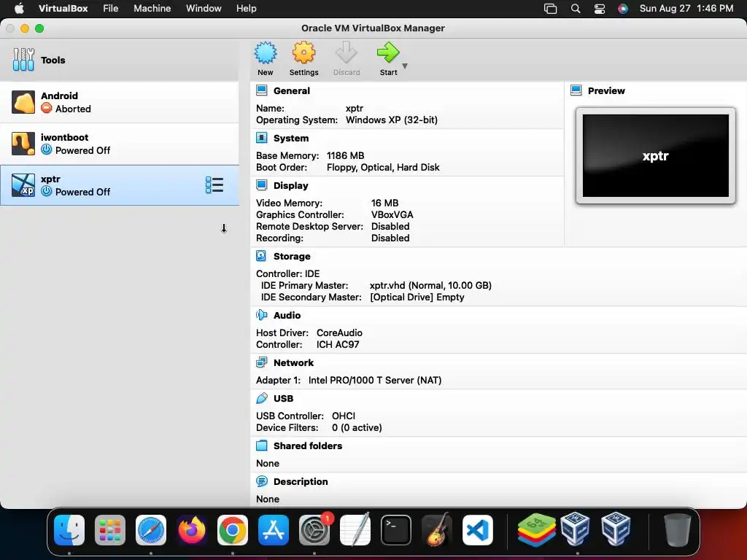Click the Shared folders section icon
Screen dimensions: 747x560
(x=262, y=446)
